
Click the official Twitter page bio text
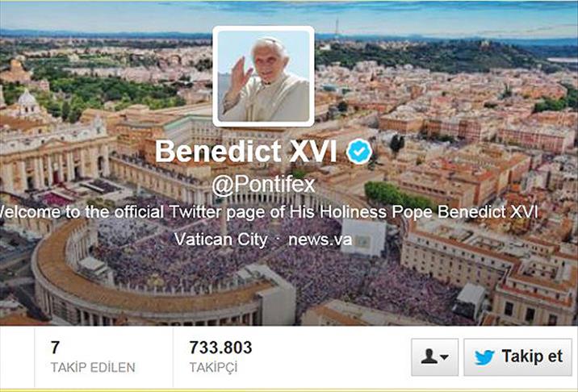click(x=268, y=212)
